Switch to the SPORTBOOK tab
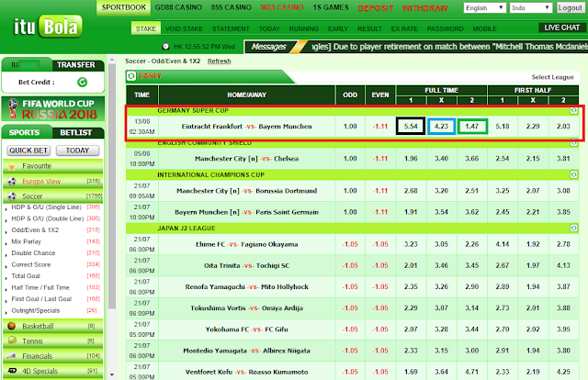The image size is (588, 380). point(124,7)
